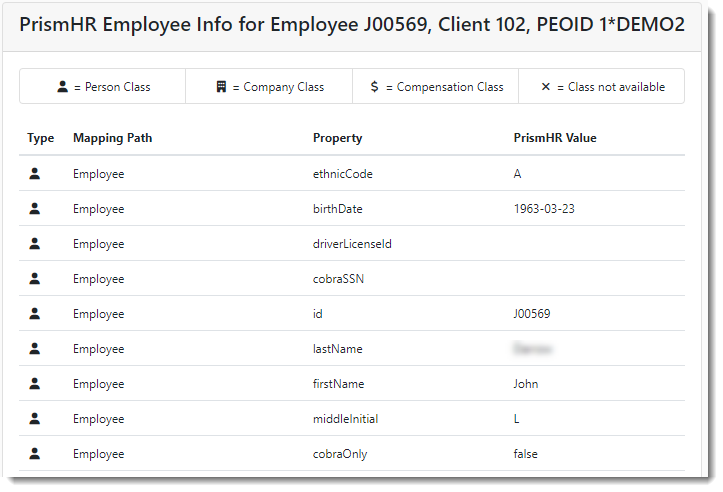Click the PrismHR Value column header
Viewport: 723px width, 492px height.
554,138
